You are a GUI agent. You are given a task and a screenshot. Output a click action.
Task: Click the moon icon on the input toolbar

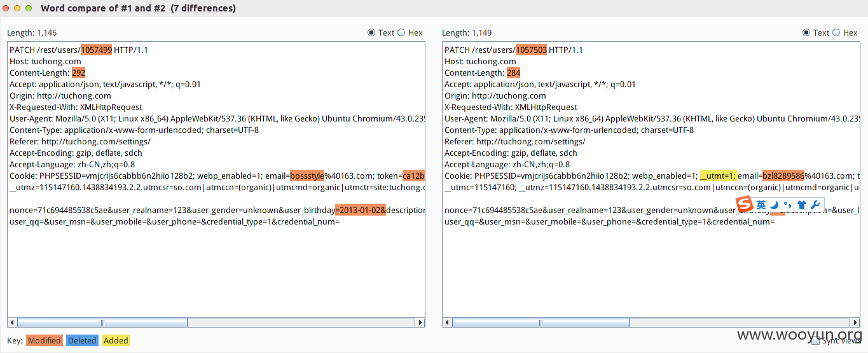coord(775,205)
